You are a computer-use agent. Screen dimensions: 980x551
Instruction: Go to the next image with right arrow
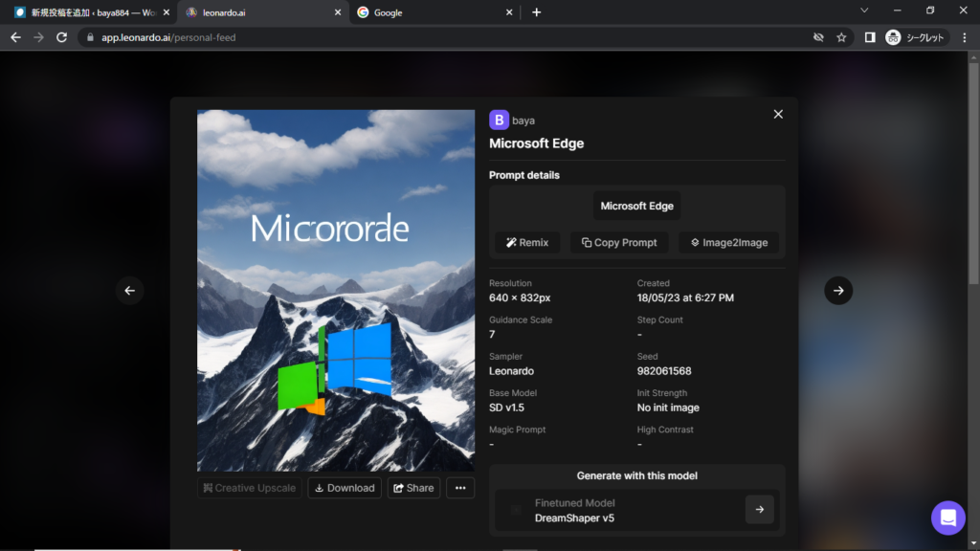(838, 291)
